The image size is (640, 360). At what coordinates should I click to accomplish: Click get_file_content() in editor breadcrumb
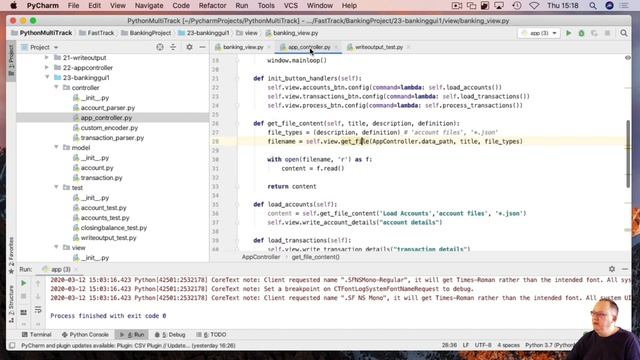tap(316, 257)
